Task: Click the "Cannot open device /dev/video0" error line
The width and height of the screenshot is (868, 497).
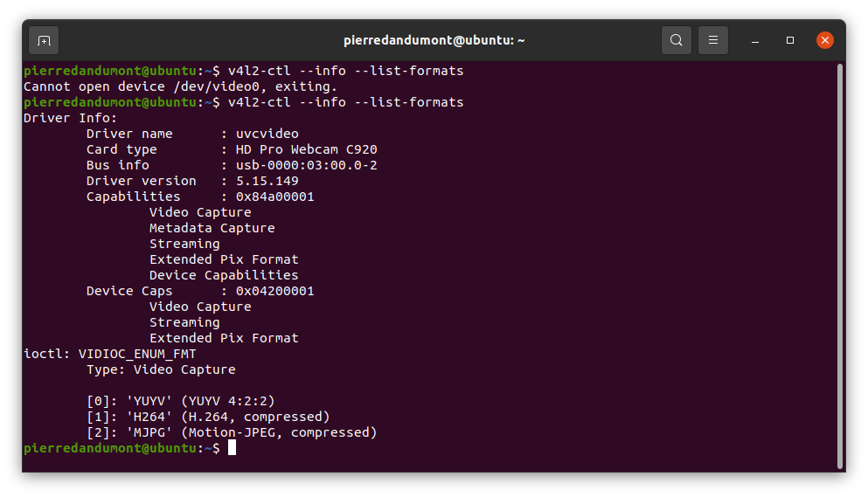Action: coord(180,86)
